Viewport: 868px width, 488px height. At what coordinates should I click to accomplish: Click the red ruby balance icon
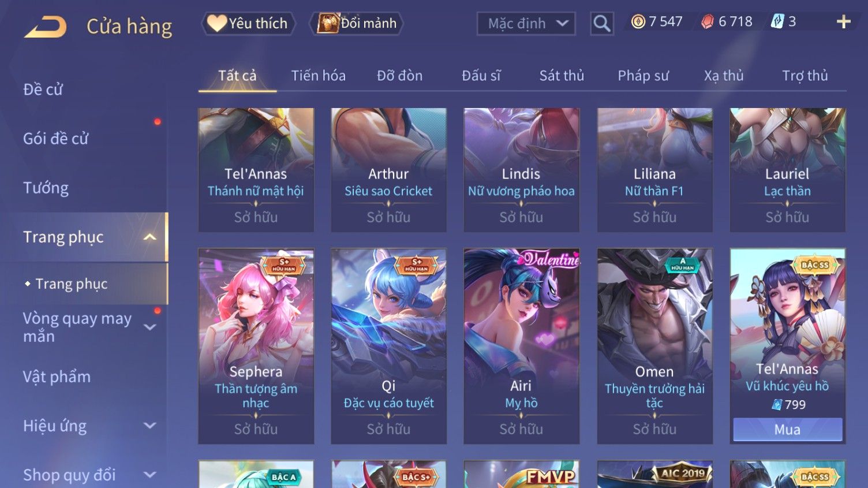708,22
